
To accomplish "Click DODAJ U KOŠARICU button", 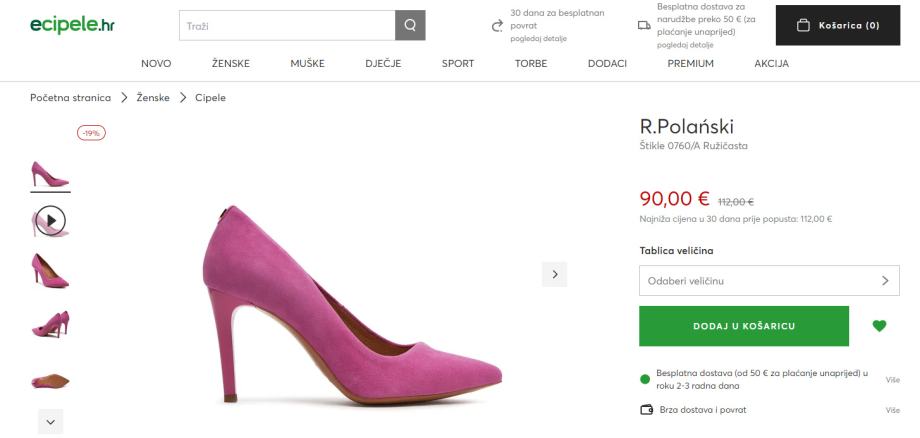I will 744,326.
